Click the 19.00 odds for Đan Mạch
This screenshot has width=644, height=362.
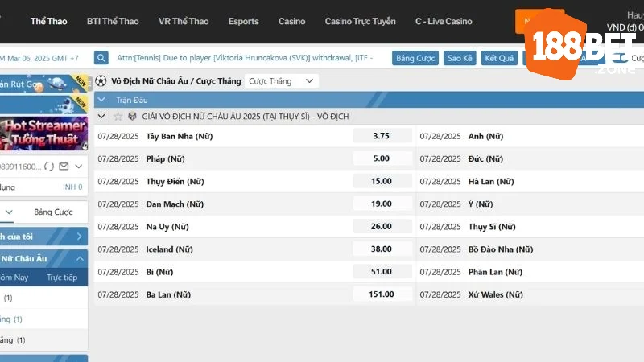click(382, 204)
